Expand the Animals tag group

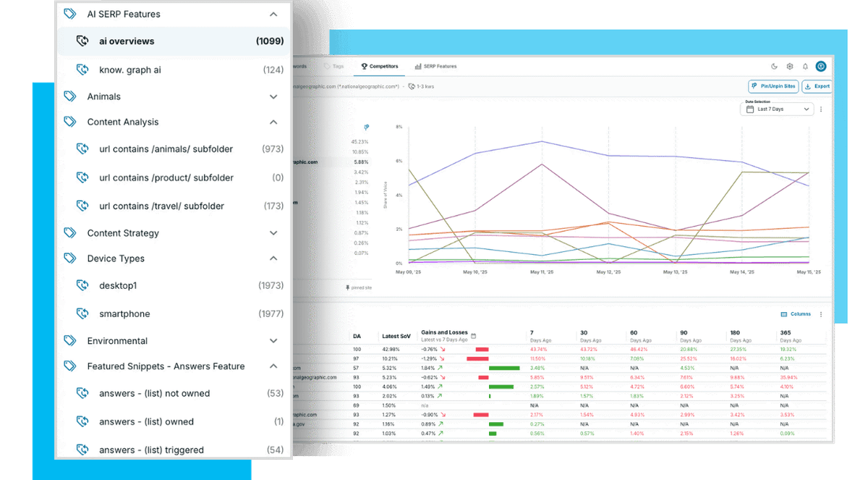pos(273,96)
